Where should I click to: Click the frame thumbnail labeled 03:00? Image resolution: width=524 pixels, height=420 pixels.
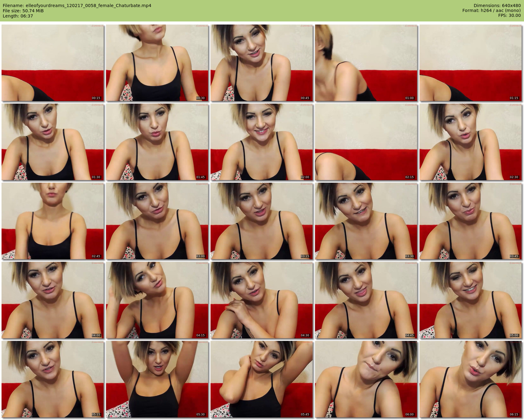pos(157,221)
